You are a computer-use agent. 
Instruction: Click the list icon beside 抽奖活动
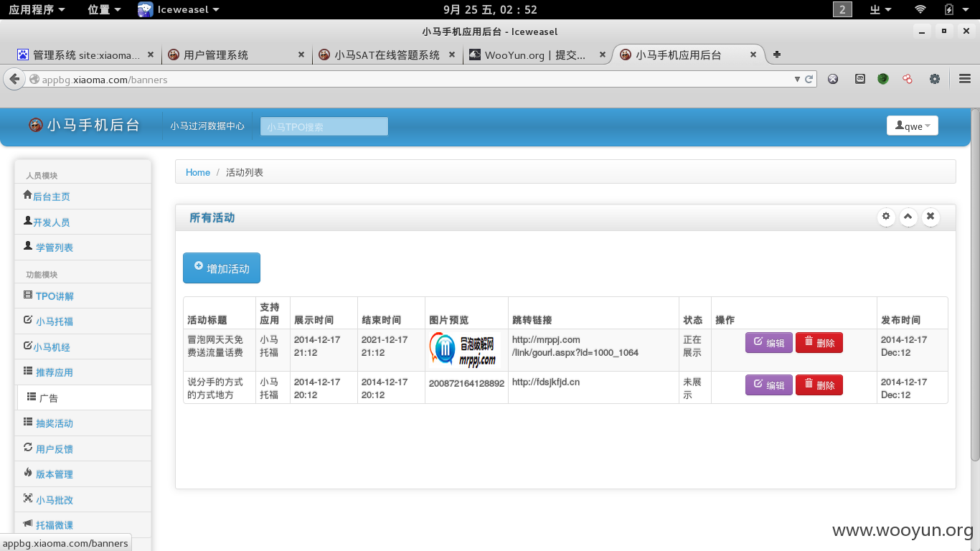point(28,422)
